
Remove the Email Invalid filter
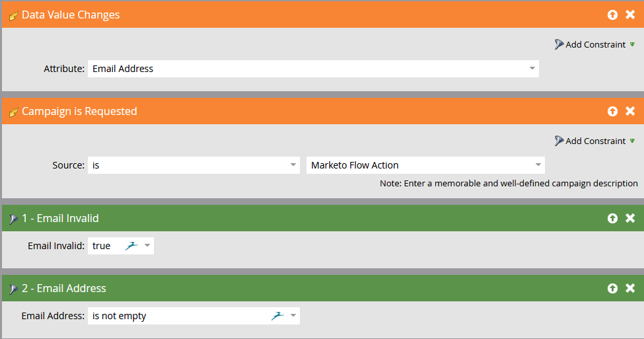630,218
